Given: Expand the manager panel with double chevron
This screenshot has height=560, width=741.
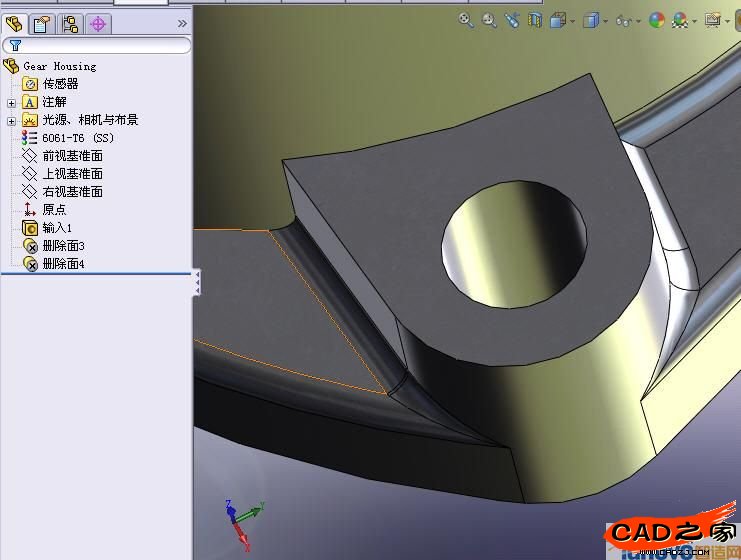Looking at the screenshot, I should [182, 23].
